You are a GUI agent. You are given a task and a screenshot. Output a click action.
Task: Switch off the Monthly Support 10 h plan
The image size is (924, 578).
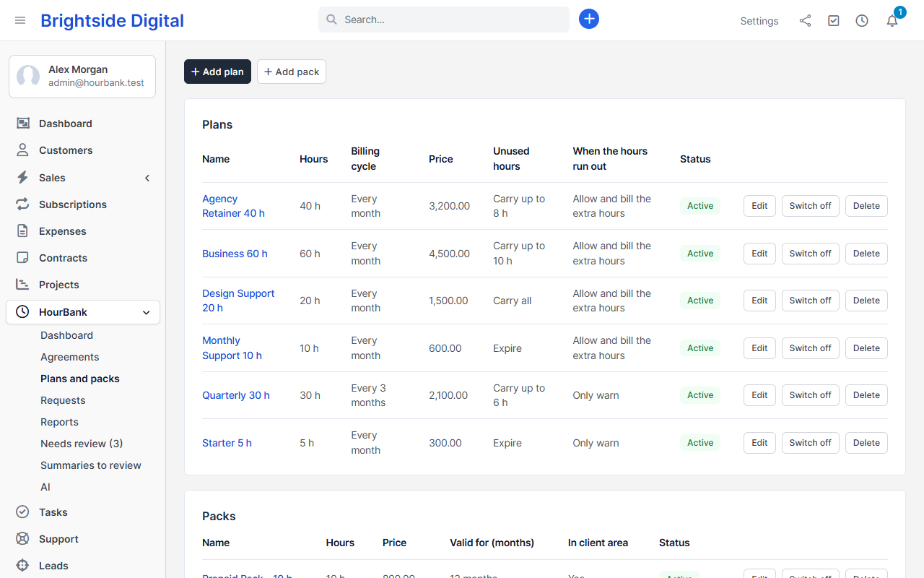811,348
